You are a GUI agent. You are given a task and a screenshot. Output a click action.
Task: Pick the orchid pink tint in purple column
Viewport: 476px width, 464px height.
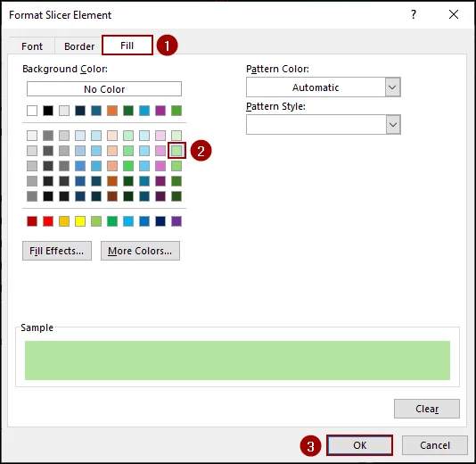pos(160,166)
